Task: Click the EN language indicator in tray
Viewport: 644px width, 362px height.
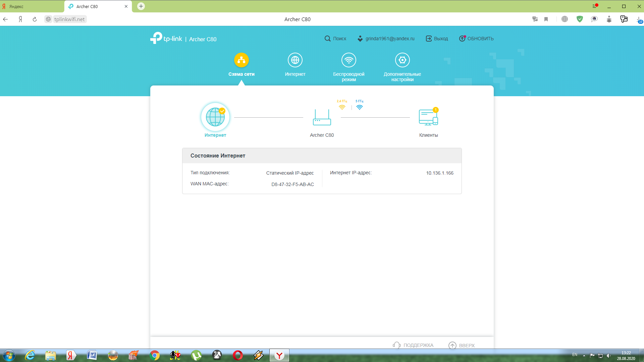Action: pos(575,355)
